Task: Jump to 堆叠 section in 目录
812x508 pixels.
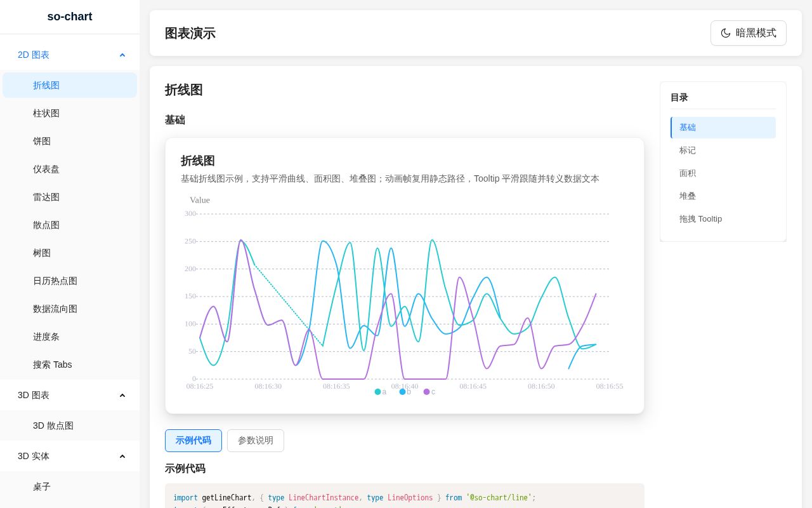Action: click(x=723, y=196)
